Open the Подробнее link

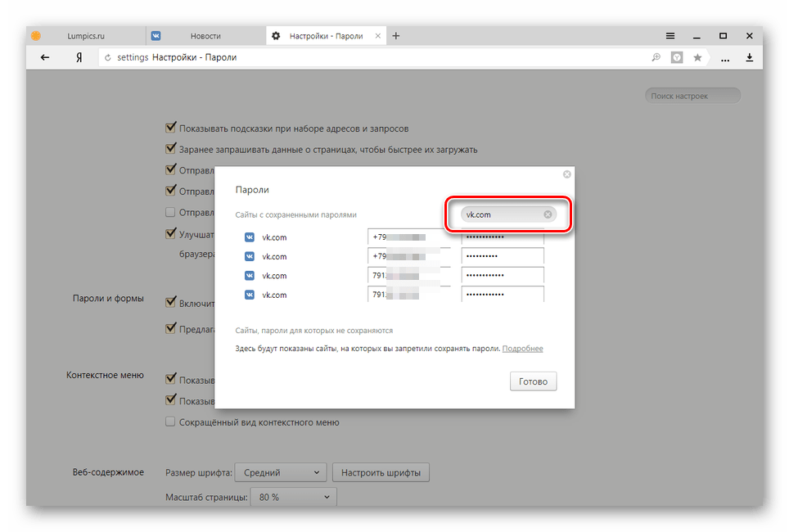[x=522, y=349]
